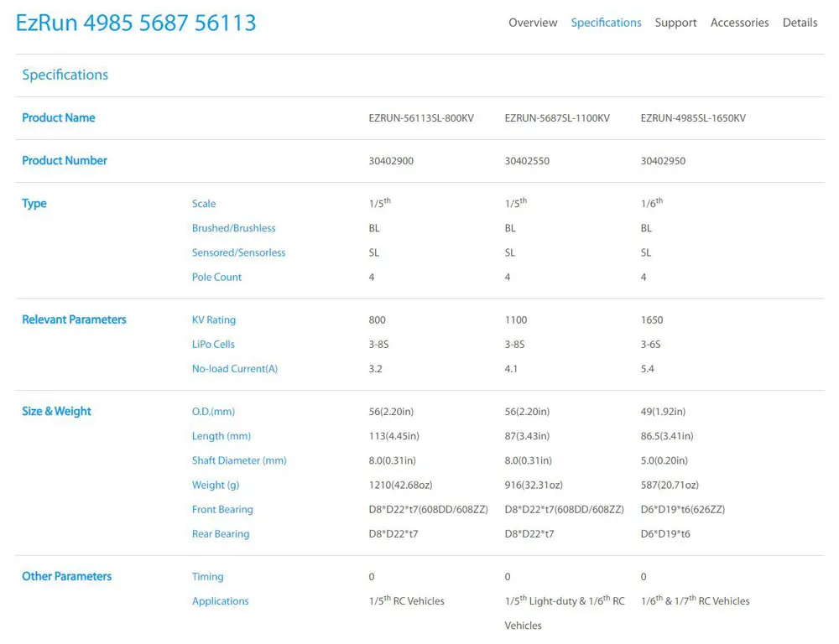Click the Pole Count parameter label
Screen dimensions: 839x644
click(216, 277)
